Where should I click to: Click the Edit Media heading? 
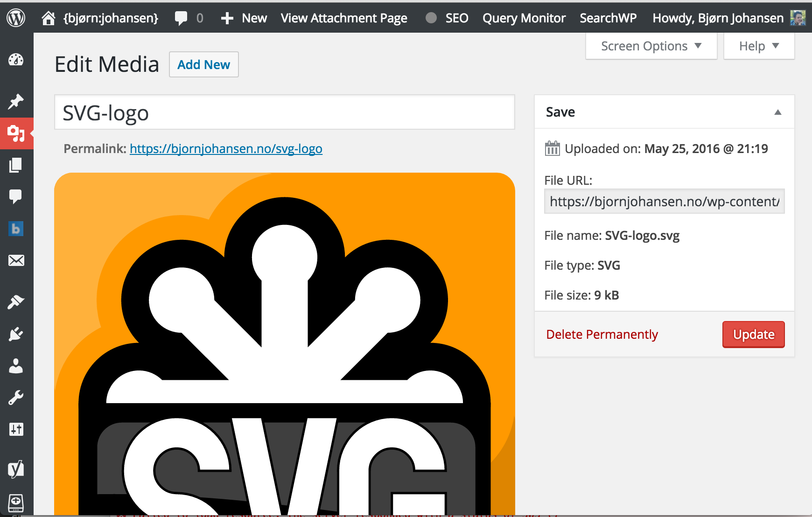tap(107, 64)
